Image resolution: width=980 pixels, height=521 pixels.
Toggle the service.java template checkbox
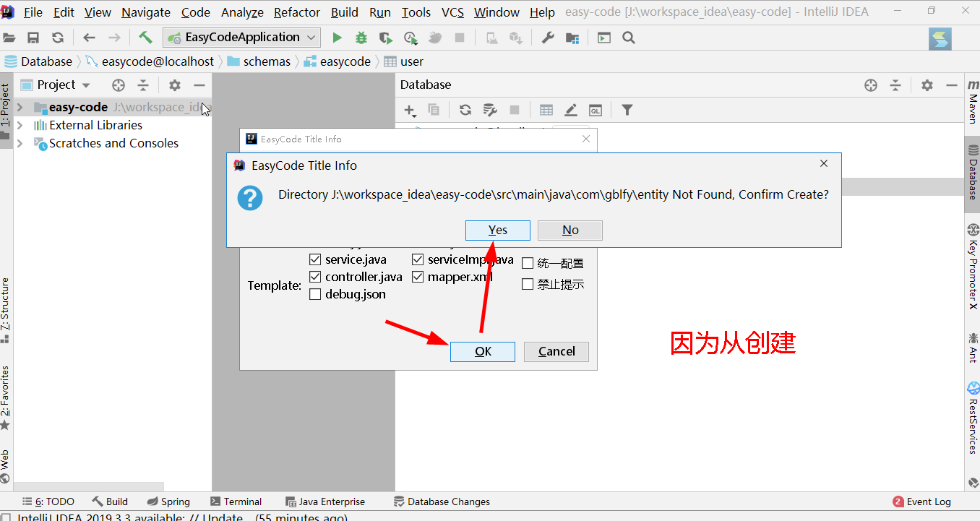315,259
